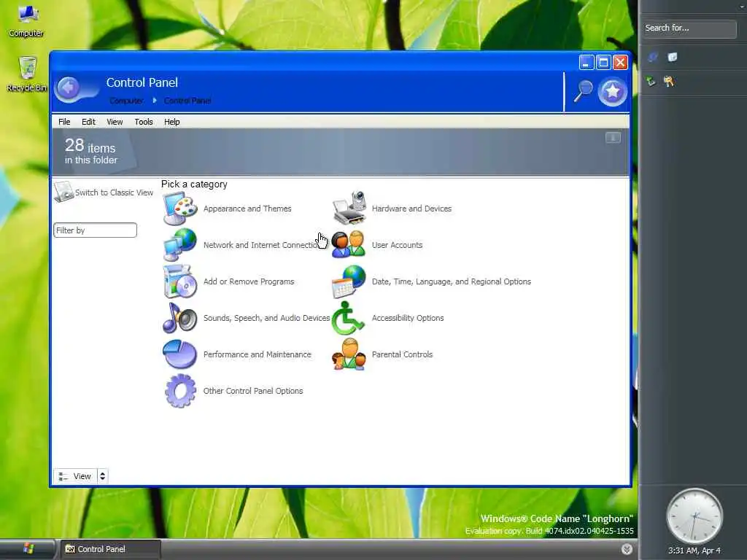Click the notification tray chevron icon

(627, 549)
